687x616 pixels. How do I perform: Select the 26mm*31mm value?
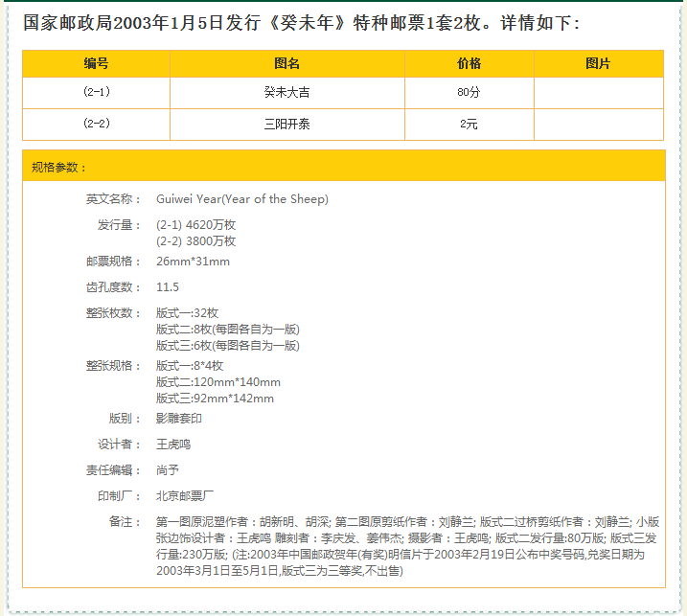click(193, 262)
